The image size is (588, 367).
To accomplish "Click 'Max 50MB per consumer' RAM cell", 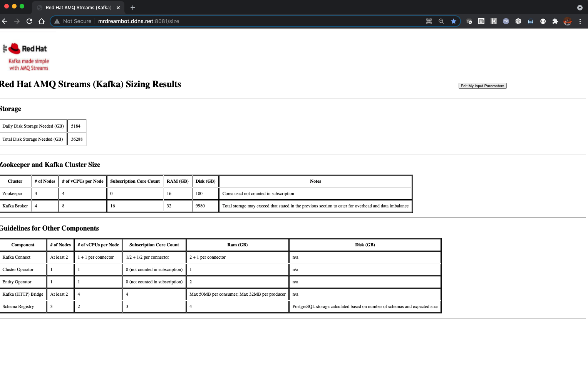I will click(238, 294).
